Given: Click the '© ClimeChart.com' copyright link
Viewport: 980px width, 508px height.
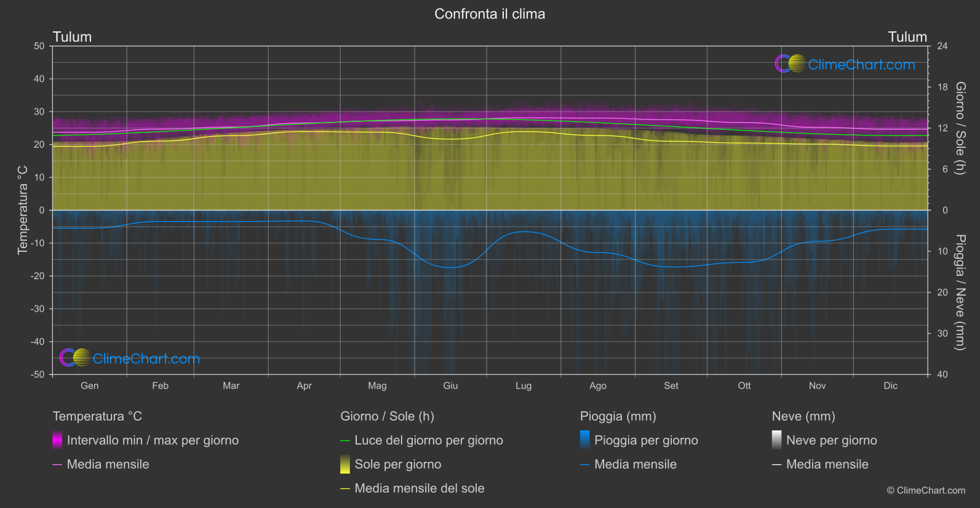Looking at the screenshot, I should pos(926,490).
